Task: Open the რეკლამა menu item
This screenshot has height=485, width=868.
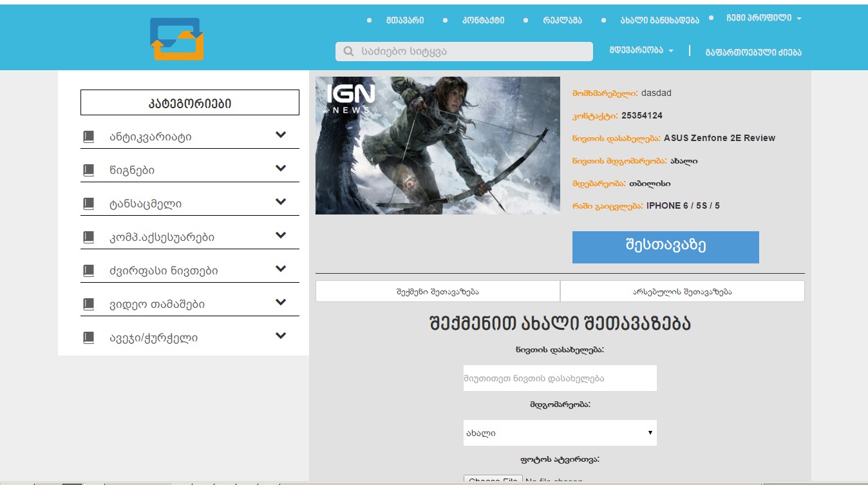Action: [563, 20]
